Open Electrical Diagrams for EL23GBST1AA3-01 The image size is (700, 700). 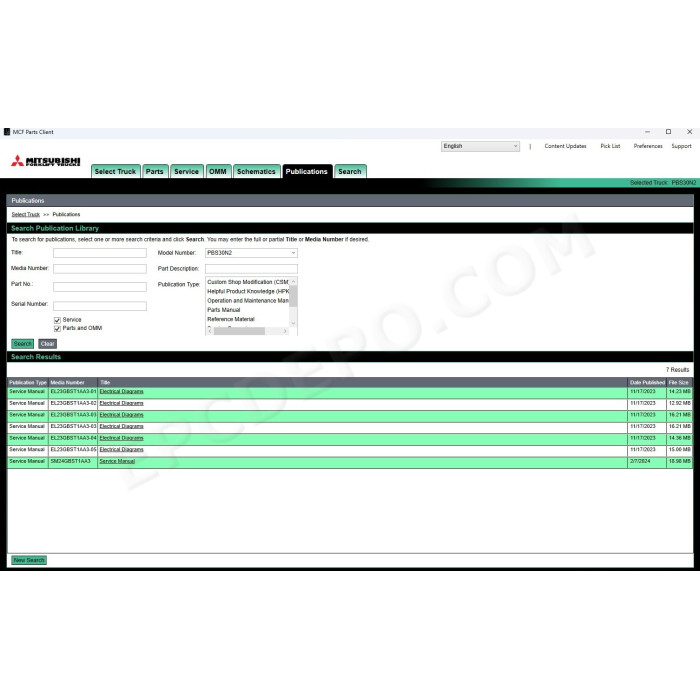pyautogui.click(x=121, y=392)
